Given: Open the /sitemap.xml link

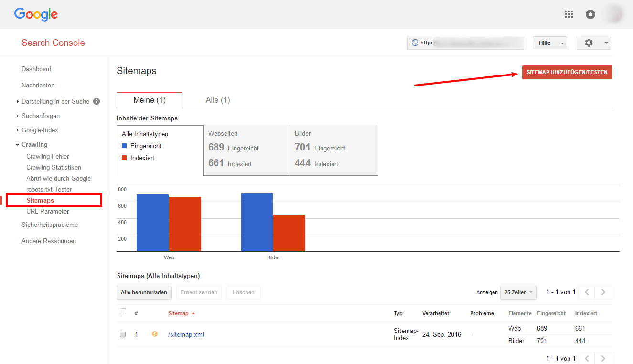Looking at the screenshot, I should coord(186,334).
